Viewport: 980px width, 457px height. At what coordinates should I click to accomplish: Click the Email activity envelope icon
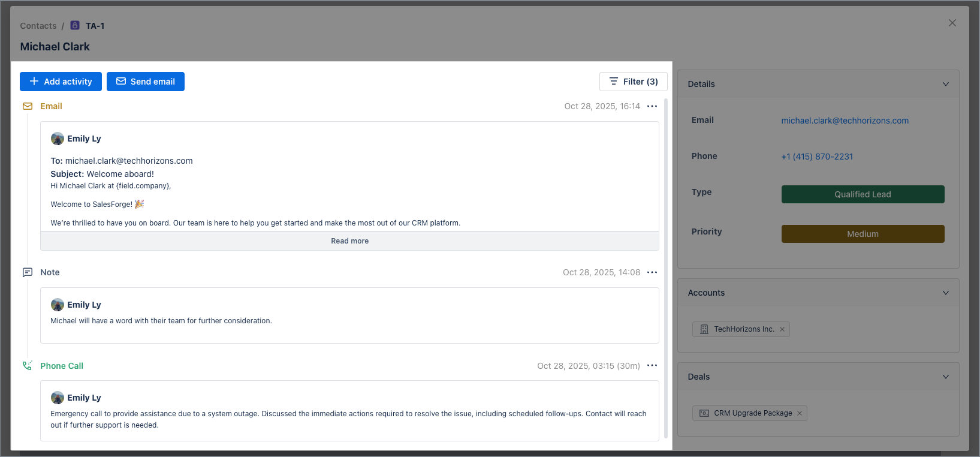pos(28,106)
